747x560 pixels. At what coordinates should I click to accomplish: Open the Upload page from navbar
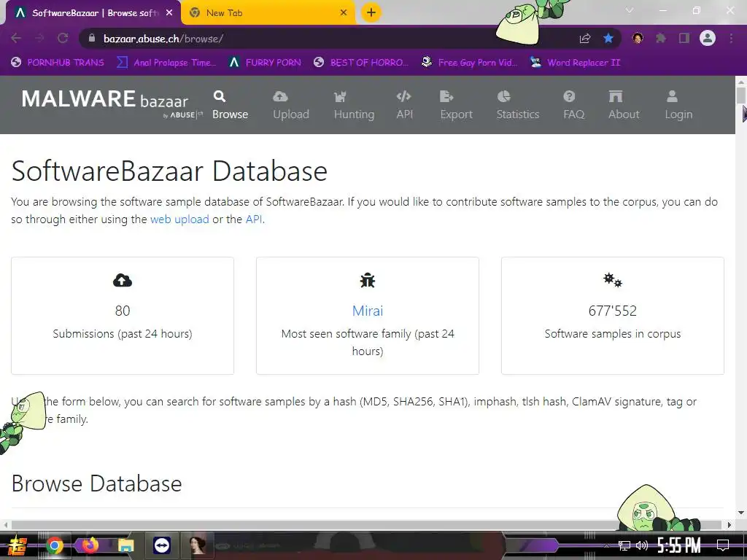click(x=290, y=105)
